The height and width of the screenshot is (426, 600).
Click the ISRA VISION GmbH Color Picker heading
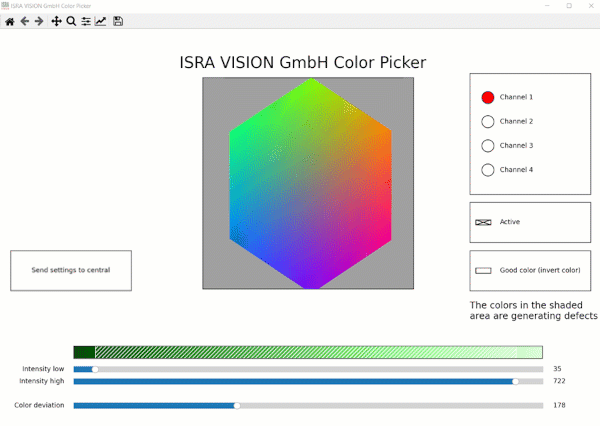303,63
